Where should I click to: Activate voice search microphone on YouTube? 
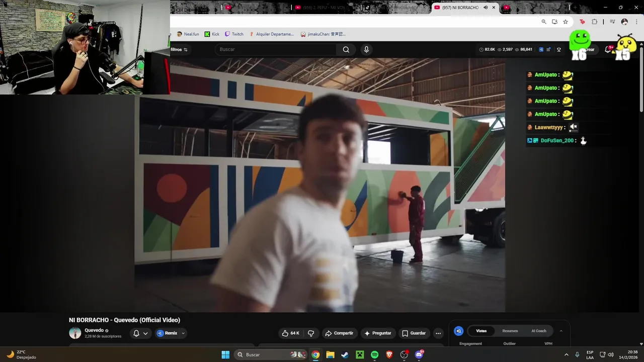pyautogui.click(x=366, y=49)
